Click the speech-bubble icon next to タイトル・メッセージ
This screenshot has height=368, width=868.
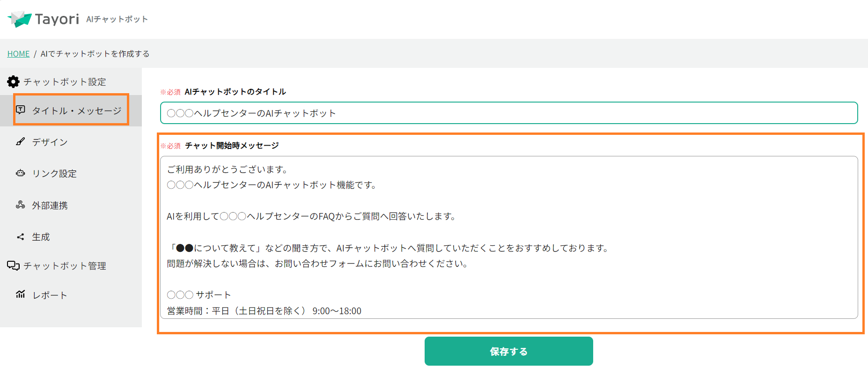[21, 110]
